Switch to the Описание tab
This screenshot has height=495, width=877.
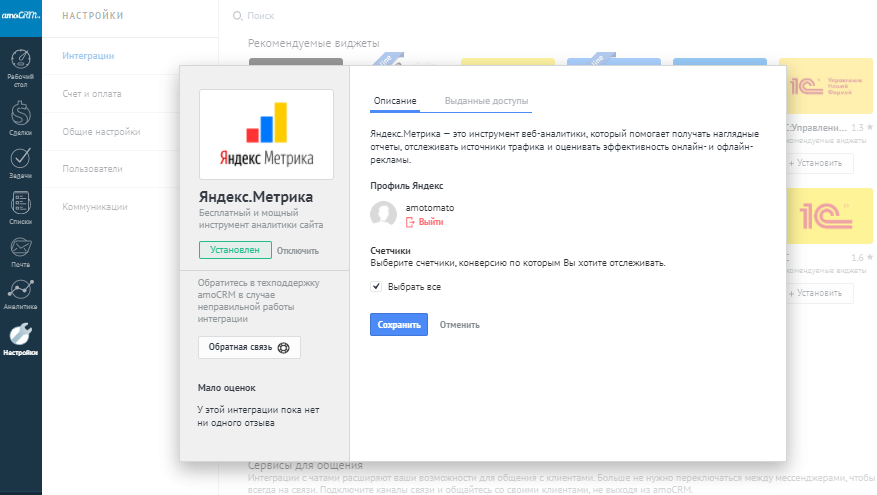395,101
